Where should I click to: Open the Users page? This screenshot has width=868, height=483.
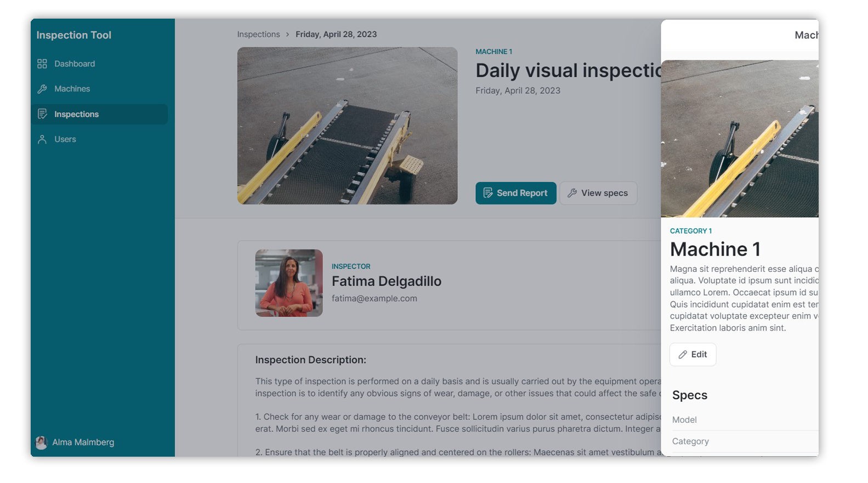[65, 139]
